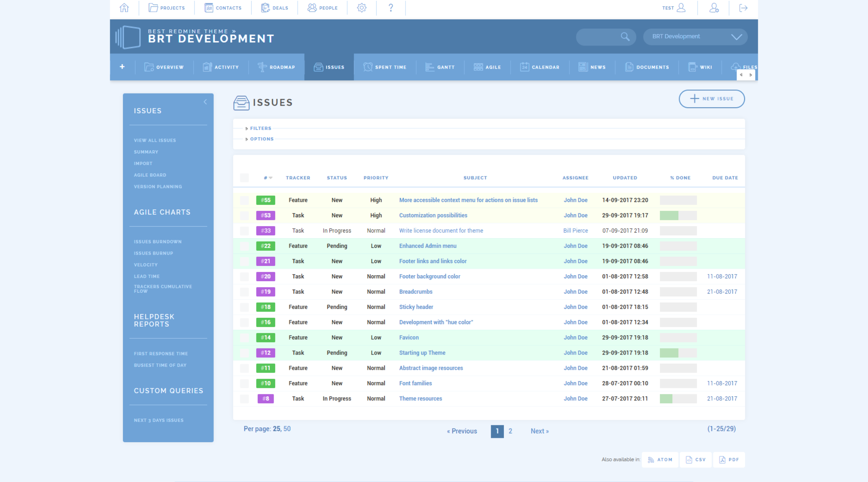Switch to the Calendar tab
The image size is (868, 482).
click(x=540, y=67)
